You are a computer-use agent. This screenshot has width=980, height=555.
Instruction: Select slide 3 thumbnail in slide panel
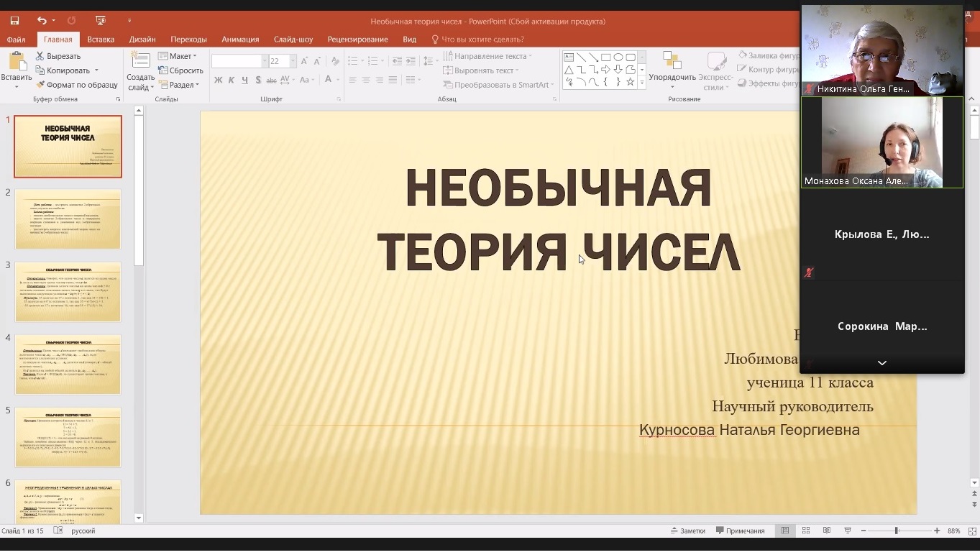coord(68,292)
